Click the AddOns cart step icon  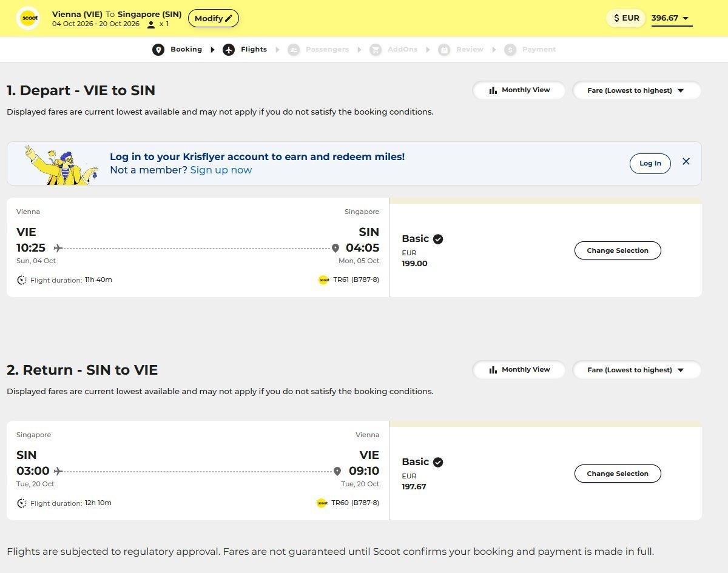point(376,50)
